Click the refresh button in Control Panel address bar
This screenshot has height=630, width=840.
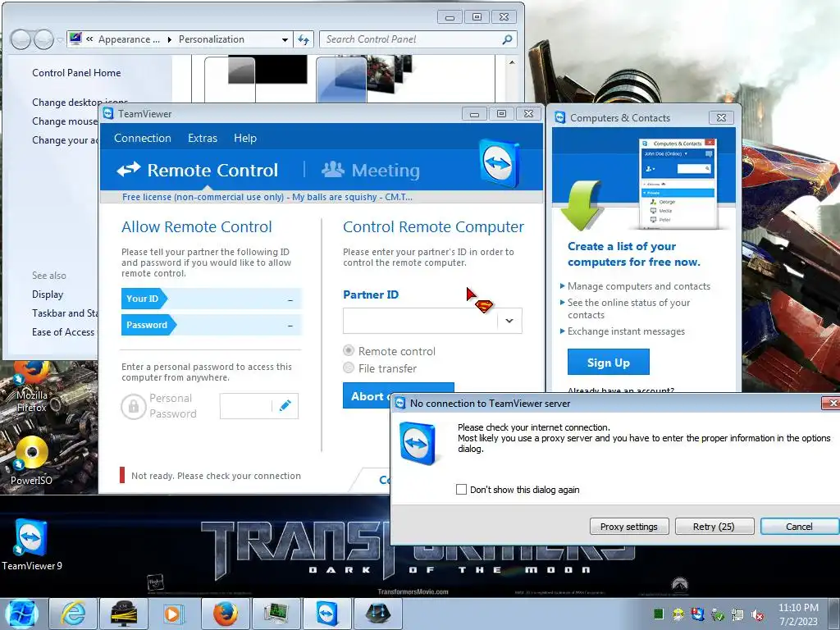pos(304,39)
